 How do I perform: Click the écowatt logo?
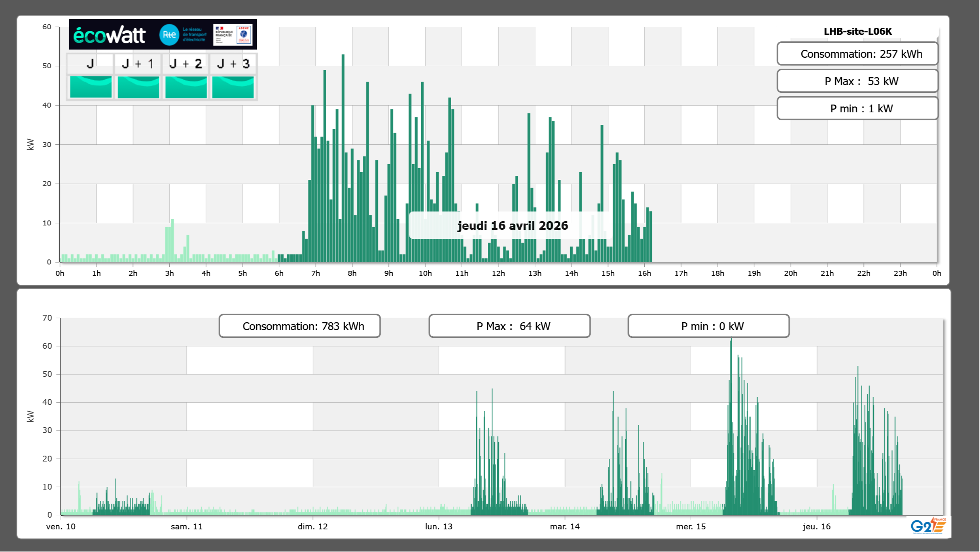109,35
